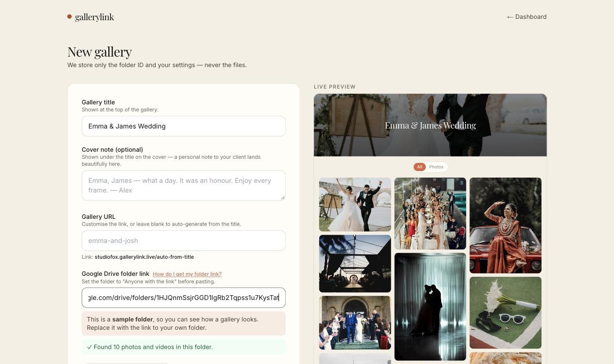Image resolution: width=614 pixels, height=364 pixels.
Task: Select the All filter tab in preview
Action: click(420, 167)
